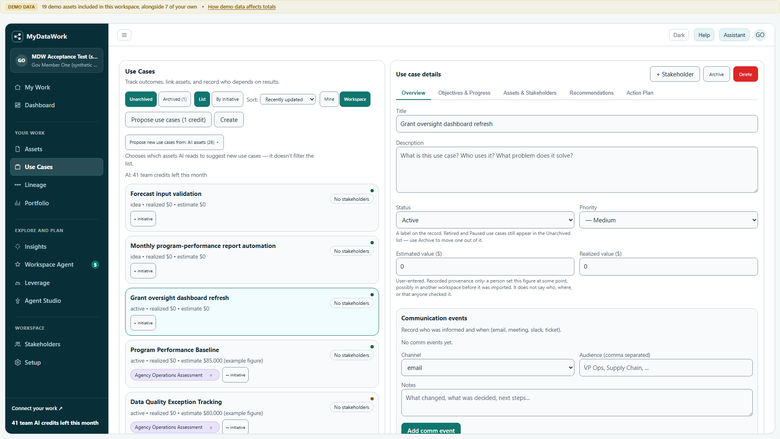Click the Archive button
The image size is (780, 439).
coord(716,74)
